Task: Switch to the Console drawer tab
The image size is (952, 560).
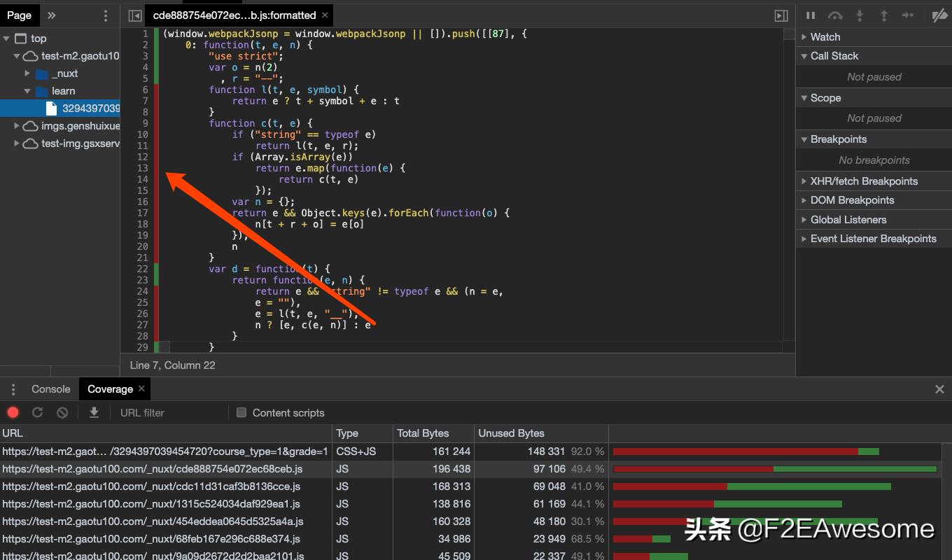Action: [50, 389]
